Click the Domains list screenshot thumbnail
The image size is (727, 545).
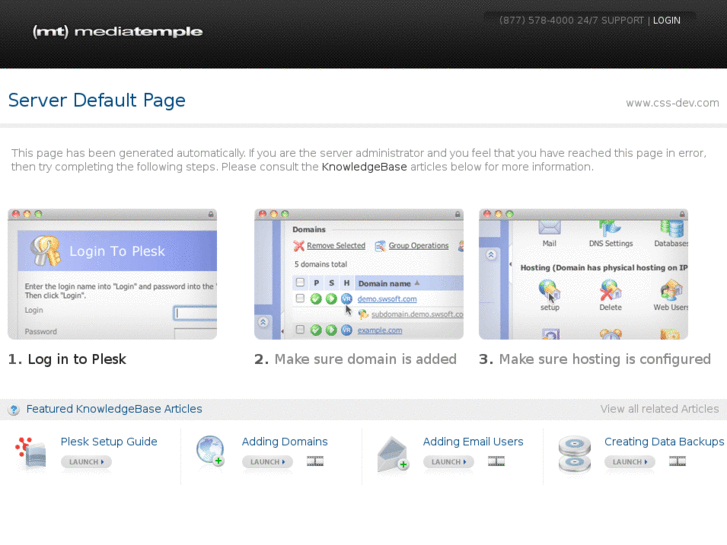358,274
